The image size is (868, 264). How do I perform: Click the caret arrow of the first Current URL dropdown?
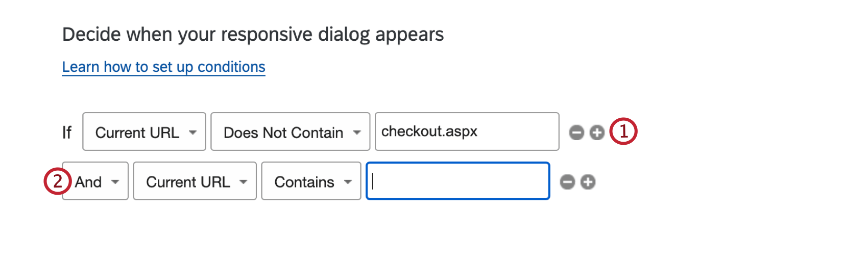[192, 133]
